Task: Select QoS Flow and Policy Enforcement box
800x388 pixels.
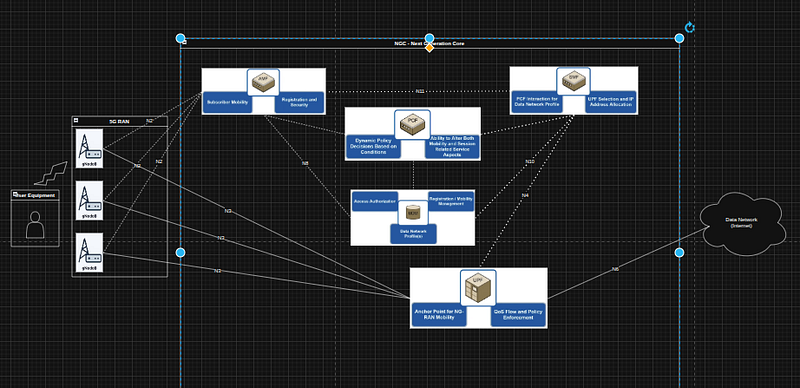Action: (x=518, y=315)
